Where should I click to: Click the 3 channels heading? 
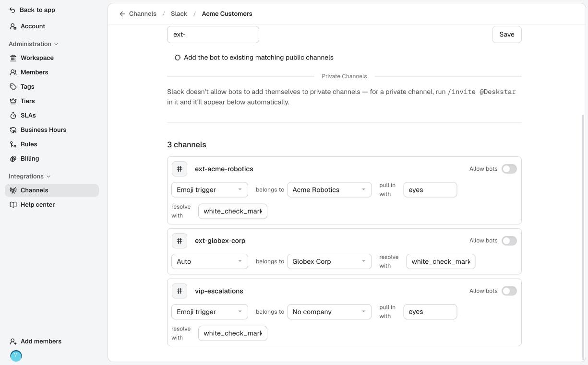(x=187, y=145)
